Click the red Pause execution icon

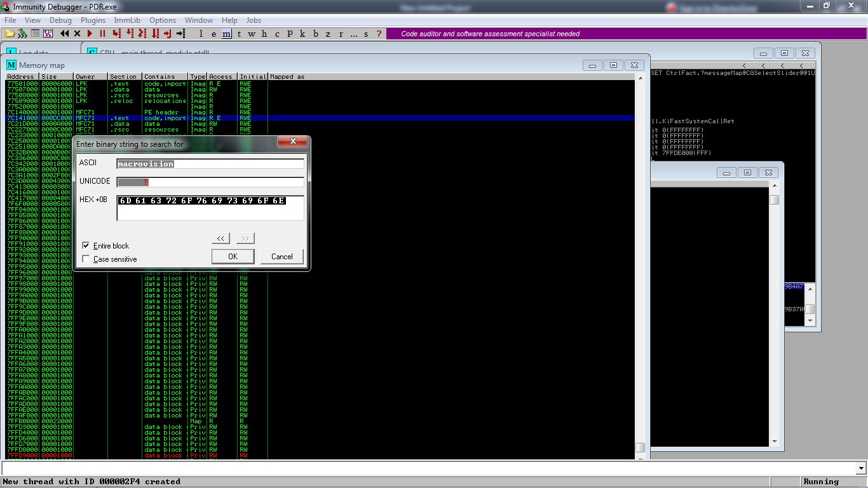click(102, 34)
